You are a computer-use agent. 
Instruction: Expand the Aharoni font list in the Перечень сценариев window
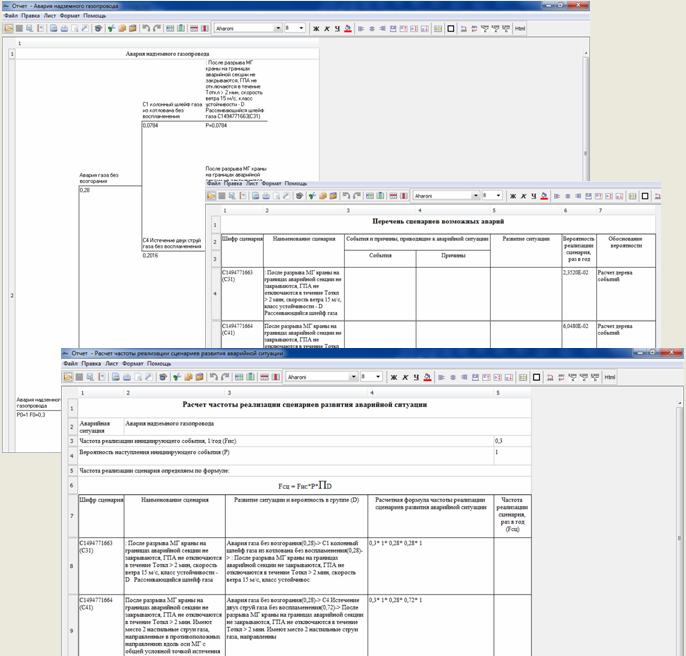[477, 196]
